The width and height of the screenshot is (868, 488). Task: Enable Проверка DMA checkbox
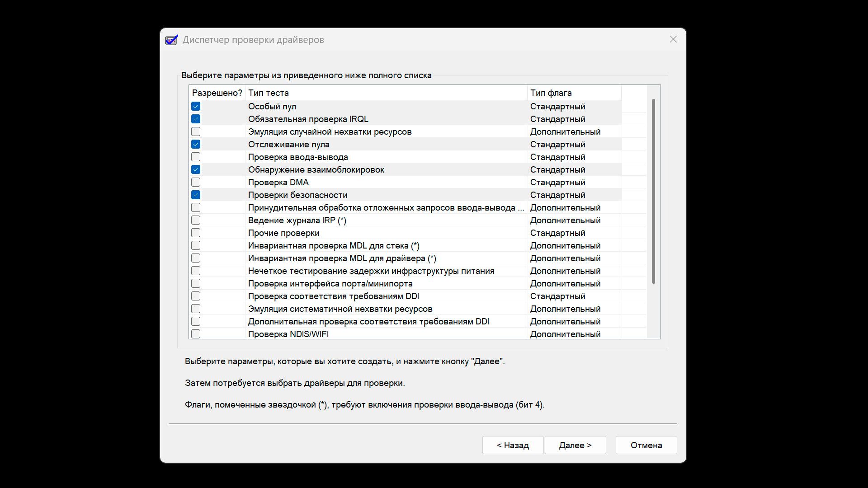(x=196, y=182)
